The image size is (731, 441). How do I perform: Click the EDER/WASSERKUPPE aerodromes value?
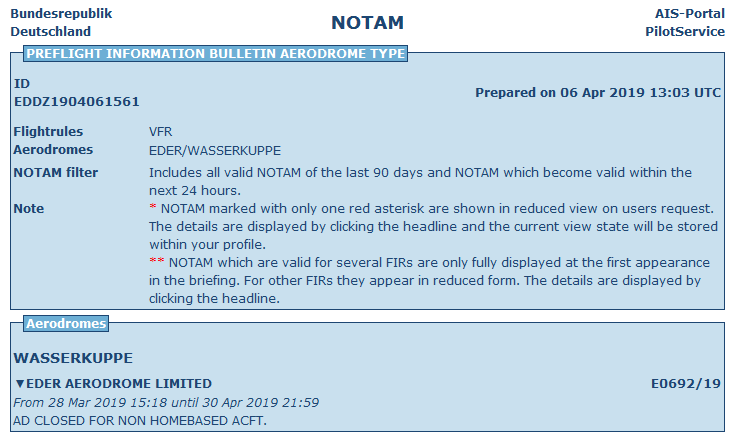pos(215,151)
